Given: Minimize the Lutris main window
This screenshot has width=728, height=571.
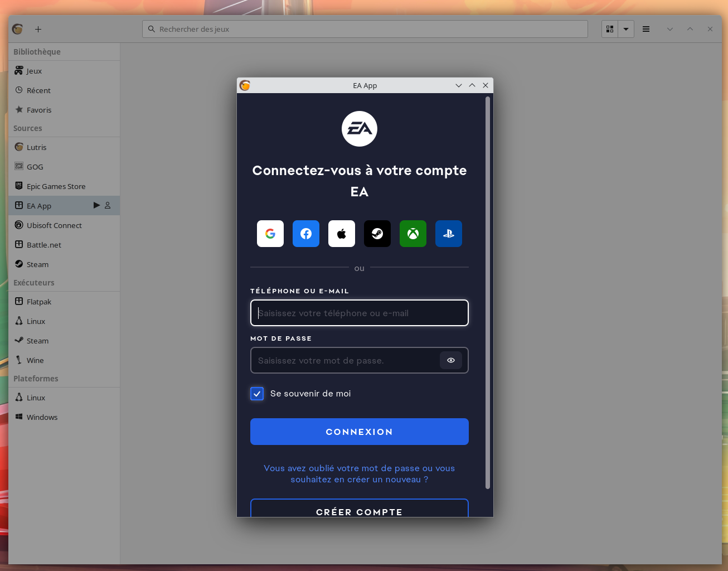Looking at the screenshot, I should 670,29.
